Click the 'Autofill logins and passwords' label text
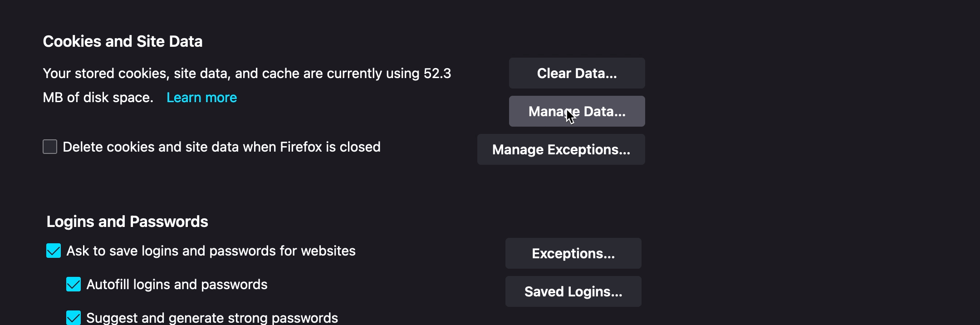This screenshot has height=325, width=980. click(x=177, y=285)
